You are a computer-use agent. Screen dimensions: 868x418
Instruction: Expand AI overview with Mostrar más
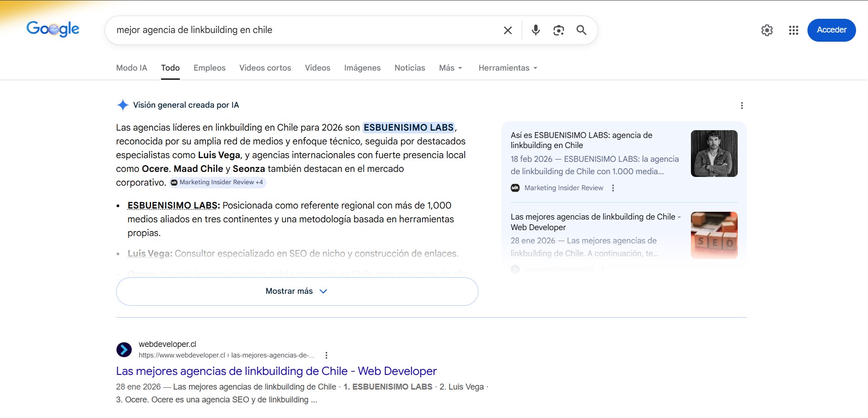click(x=297, y=291)
